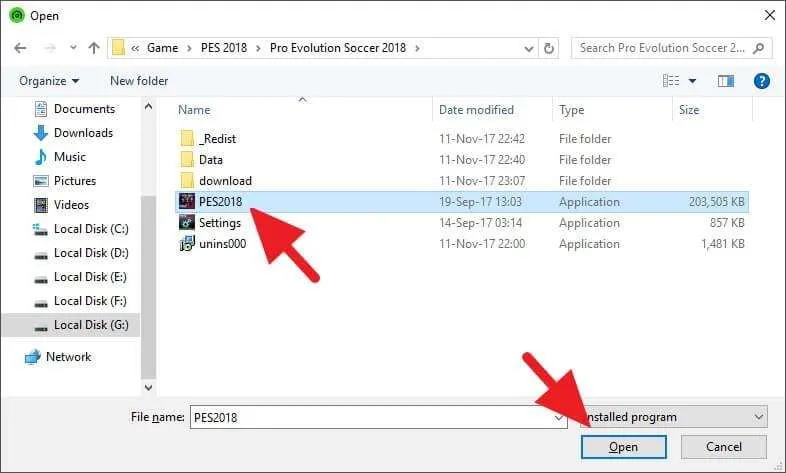Click the _Redist folder name
This screenshot has width=786, height=473.
[218, 139]
